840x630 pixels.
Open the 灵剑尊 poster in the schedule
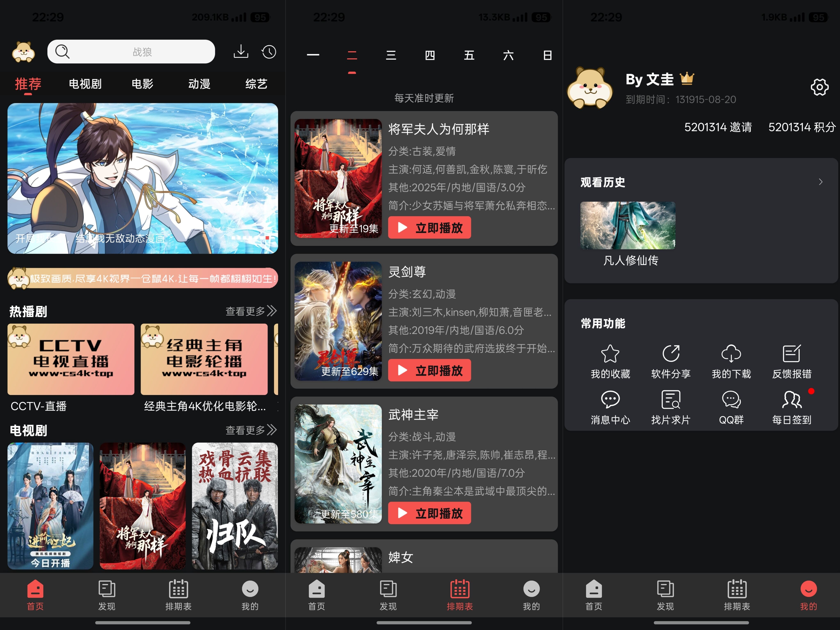[x=338, y=321]
